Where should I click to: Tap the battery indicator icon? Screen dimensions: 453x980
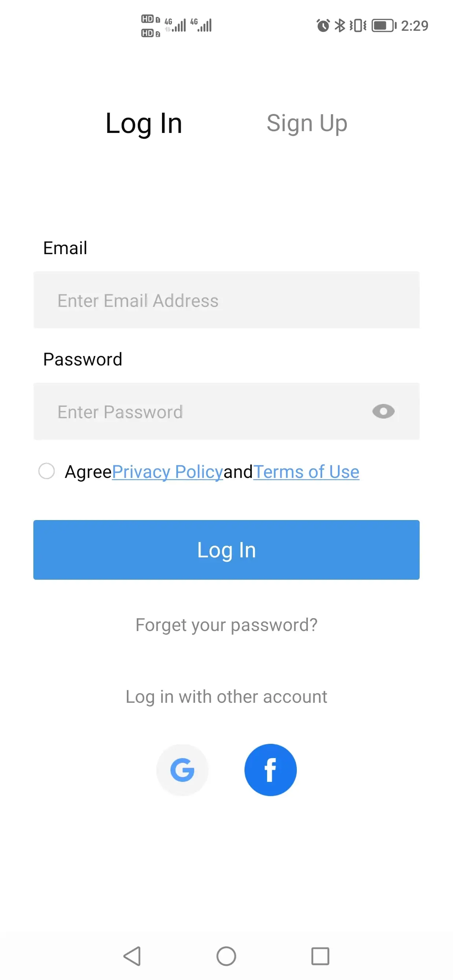[x=384, y=26]
